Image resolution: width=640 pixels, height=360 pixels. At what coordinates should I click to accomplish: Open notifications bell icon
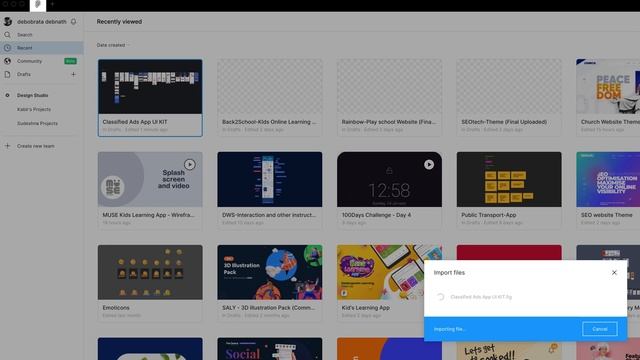[x=73, y=22]
